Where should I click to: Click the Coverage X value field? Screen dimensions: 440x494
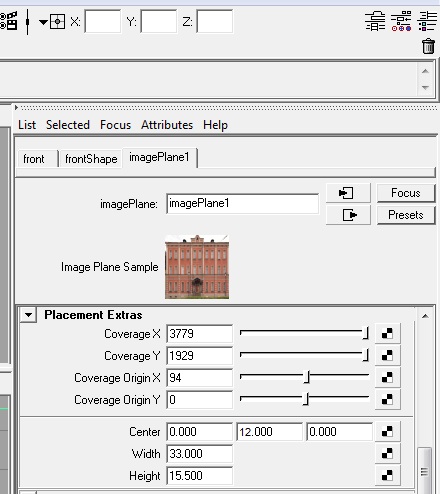click(x=199, y=334)
